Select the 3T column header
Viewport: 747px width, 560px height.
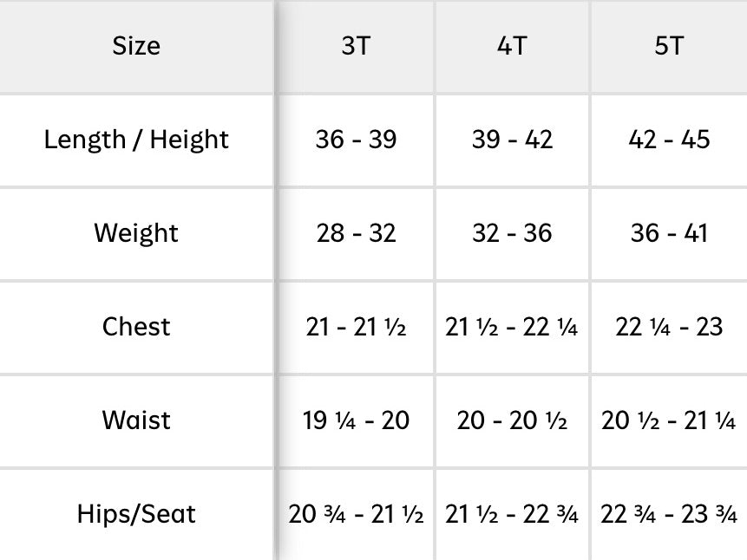[x=356, y=46]
